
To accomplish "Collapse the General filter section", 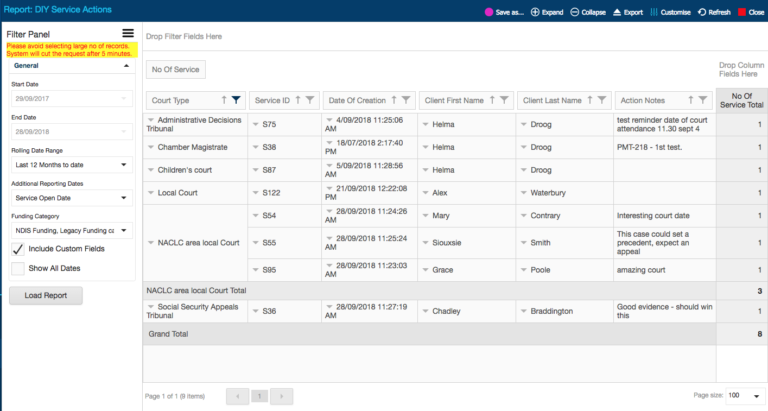I will click(x=126, y=66).
